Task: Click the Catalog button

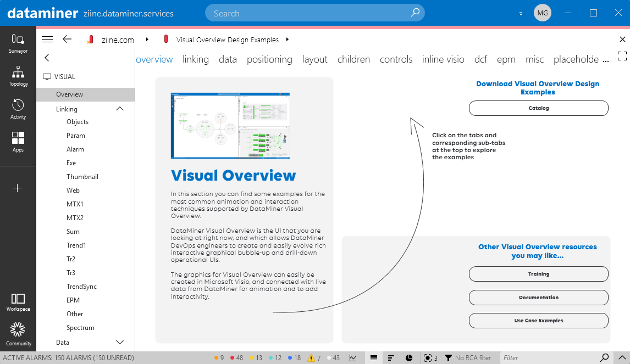Action: click(x=538, y=108)
